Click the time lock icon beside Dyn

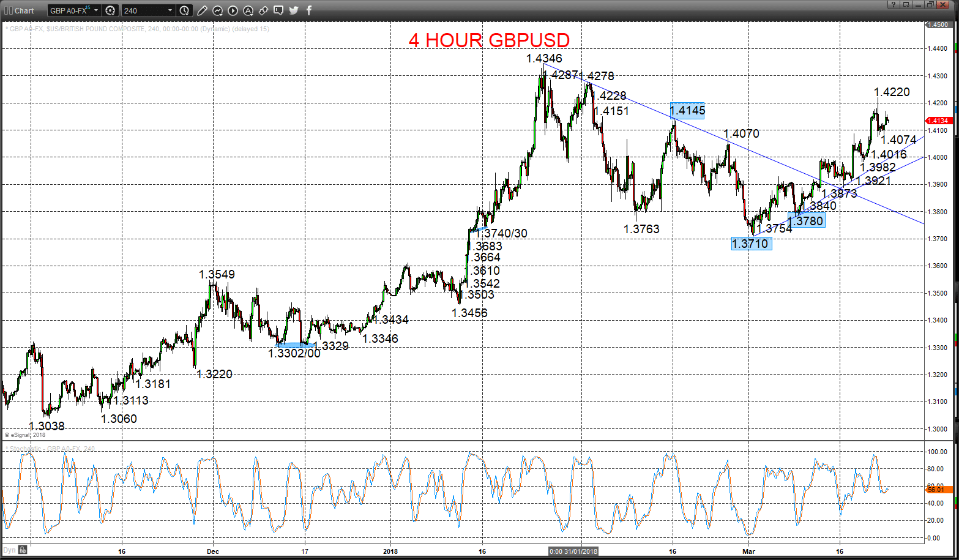[x=22, y=550]
